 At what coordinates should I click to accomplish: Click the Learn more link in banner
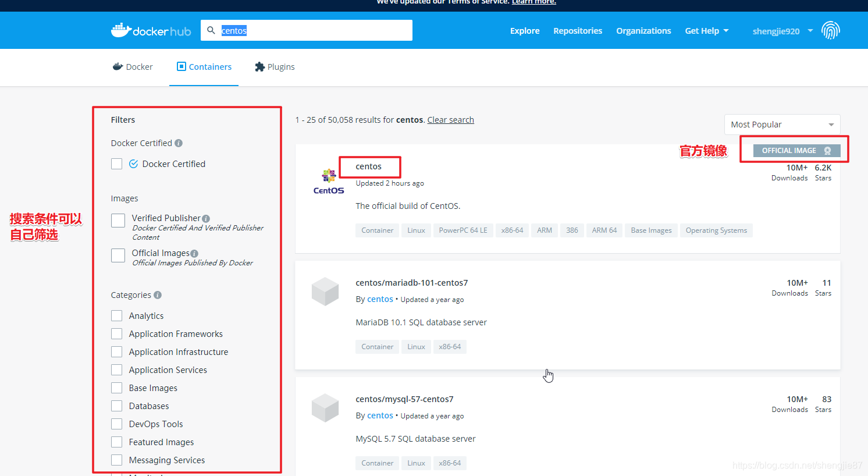click(534, 2)
